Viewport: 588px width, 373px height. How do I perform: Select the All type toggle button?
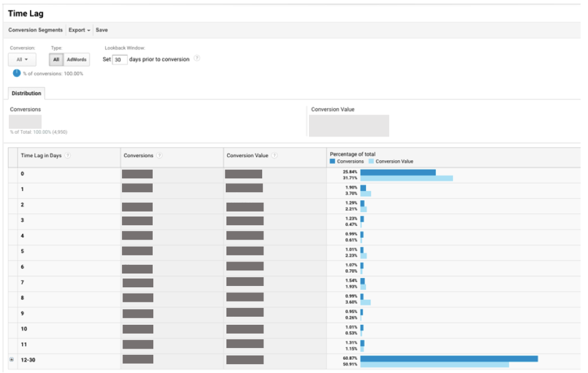coord(56,59)
